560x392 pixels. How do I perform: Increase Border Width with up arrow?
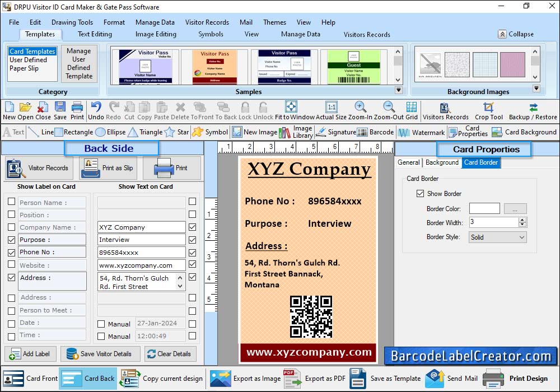(522, 220)
